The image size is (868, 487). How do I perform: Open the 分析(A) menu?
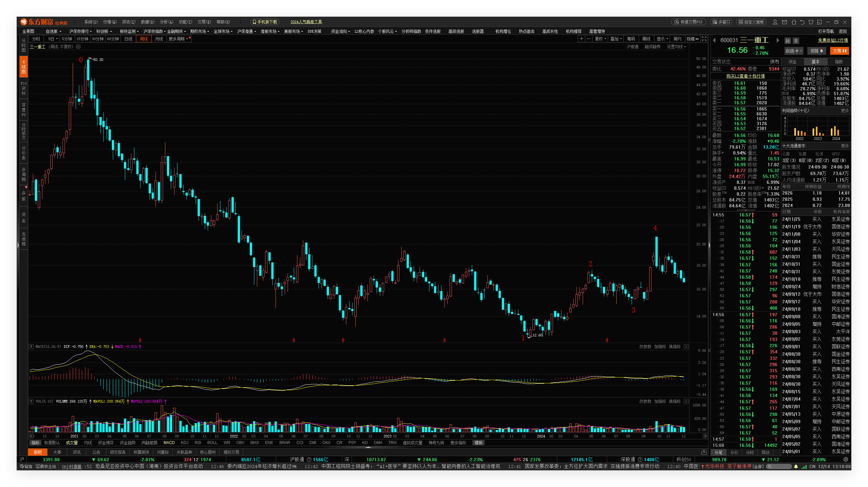click(166, 22)
